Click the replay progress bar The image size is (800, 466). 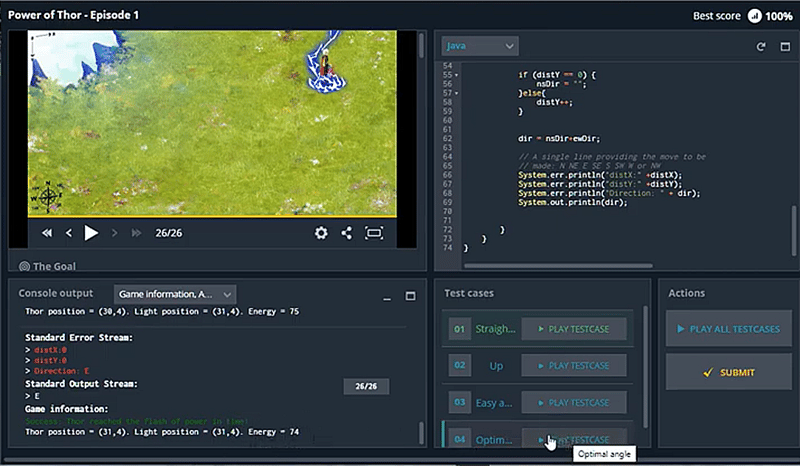[212, 216]
